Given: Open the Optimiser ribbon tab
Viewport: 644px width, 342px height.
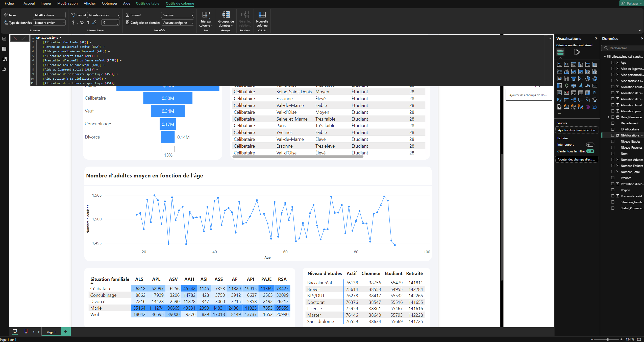Looking at the screenshot, I should coord(109,3).
